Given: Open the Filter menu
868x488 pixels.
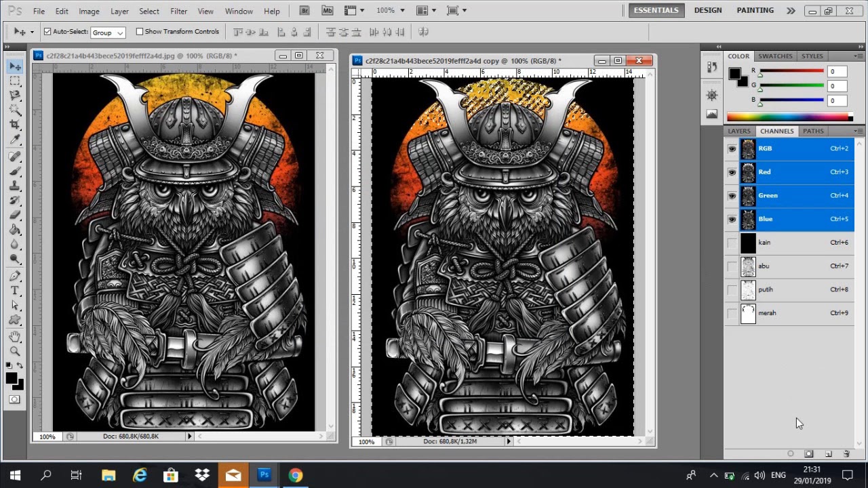Looking at the screenshot, I should point(179,12).
